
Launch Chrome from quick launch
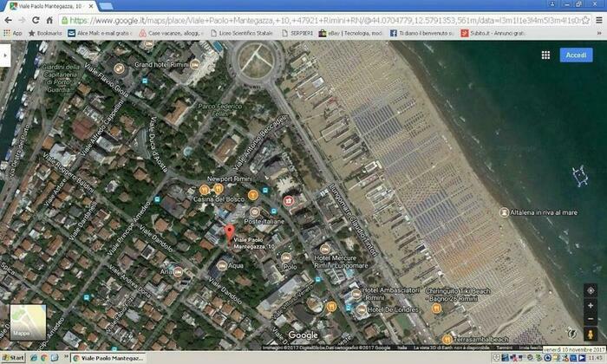(43, 358)
